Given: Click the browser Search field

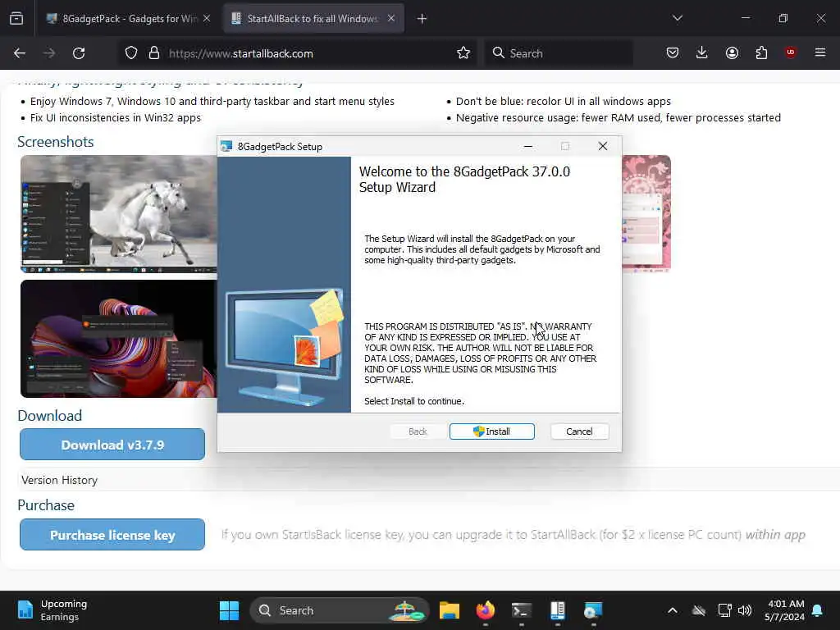Looking at the screenshot, I should (x=559, y=53).
